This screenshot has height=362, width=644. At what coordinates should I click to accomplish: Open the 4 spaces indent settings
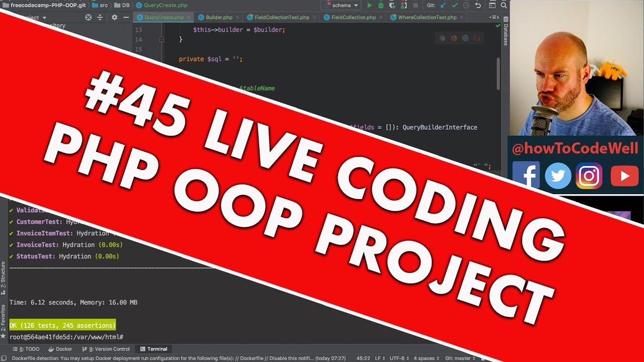click(427, 358)
